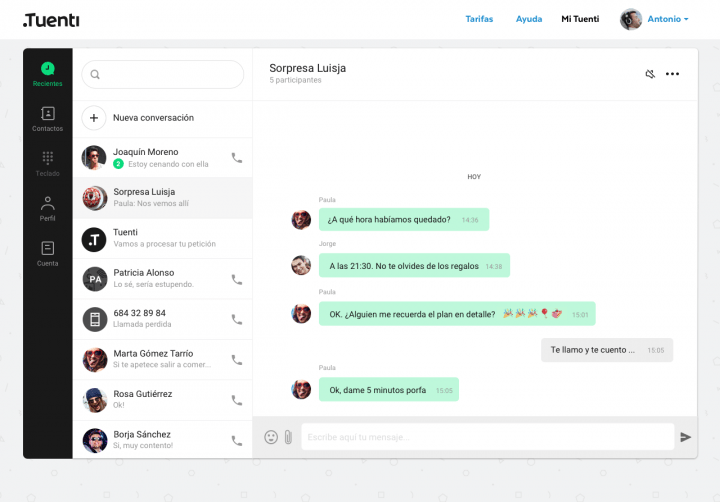Click the attachment paperclip icon
Screen dimensions: 720x502
tap(288, 437)
